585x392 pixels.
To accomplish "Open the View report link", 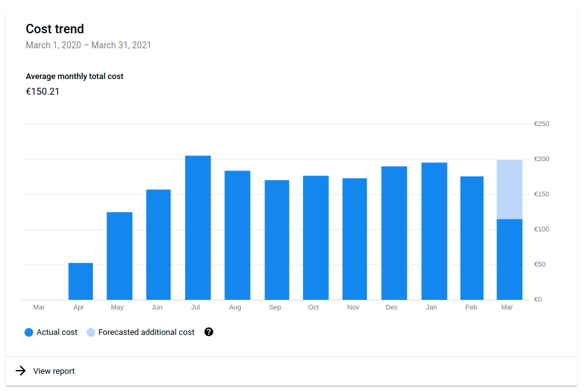I will (54, 371).
